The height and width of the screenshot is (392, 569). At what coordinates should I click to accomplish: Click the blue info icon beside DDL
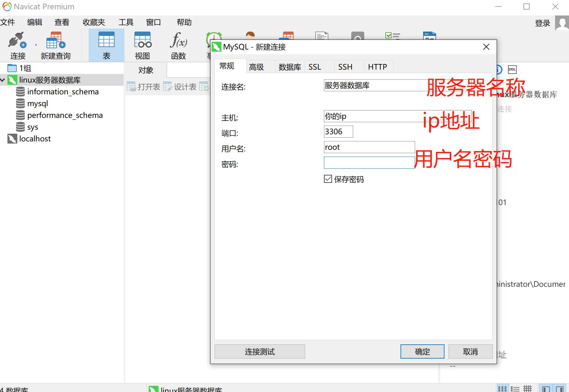click(499, 69)
